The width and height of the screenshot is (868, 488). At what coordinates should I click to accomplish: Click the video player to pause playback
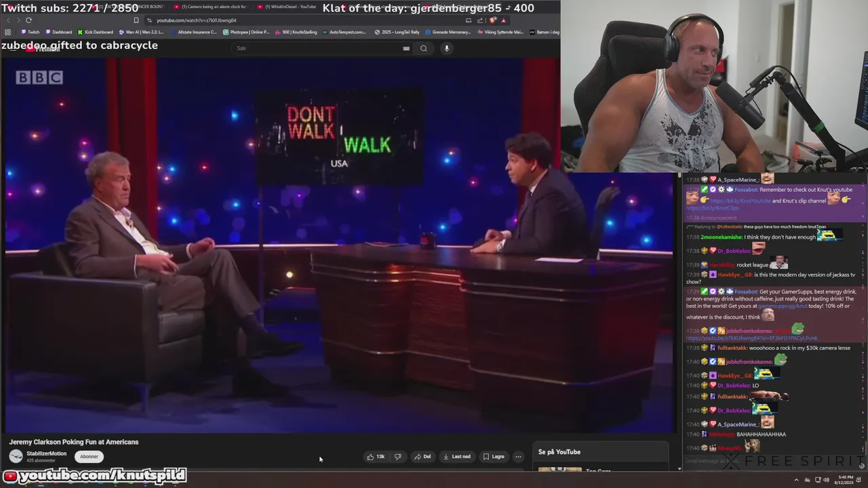[x=339, y=244]
